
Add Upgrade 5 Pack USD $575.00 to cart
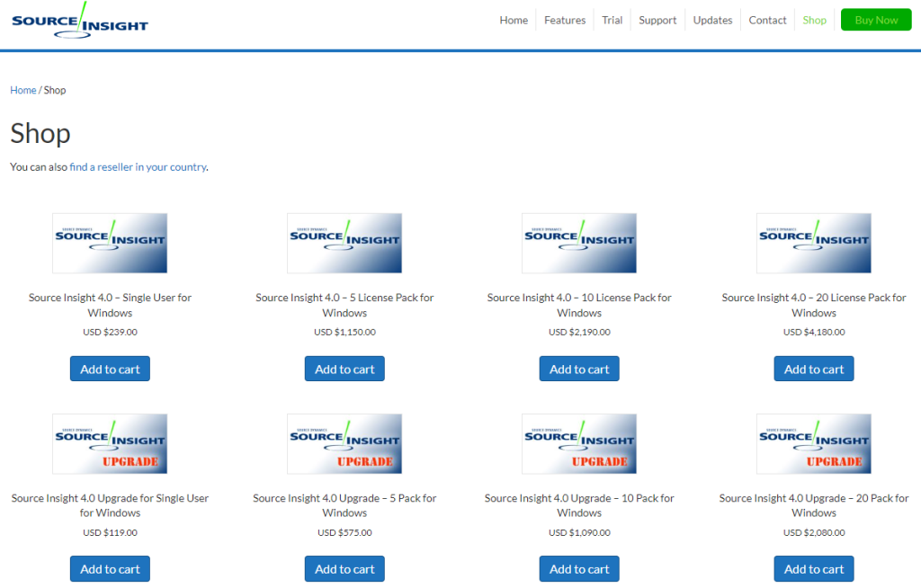(344, 568)
